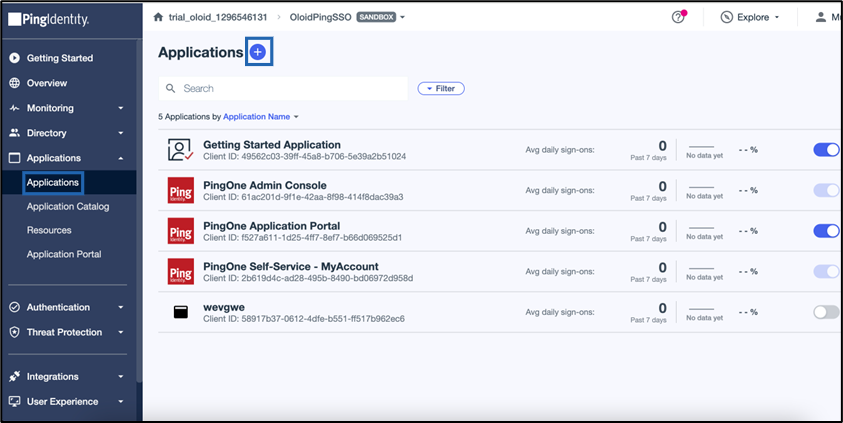Click the PingOne Self-Service MyAccount logo icon
Screen dimensions: 843x423
coord(181,271)
